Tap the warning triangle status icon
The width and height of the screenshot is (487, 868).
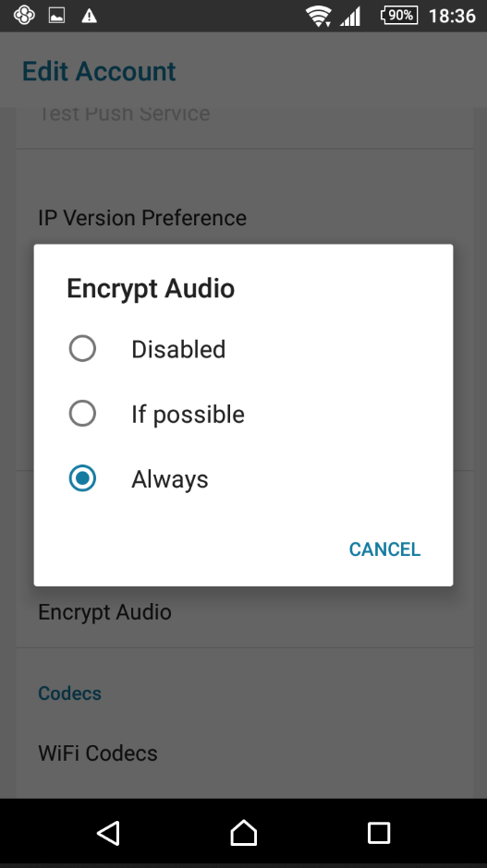click(x=90, y=16)
